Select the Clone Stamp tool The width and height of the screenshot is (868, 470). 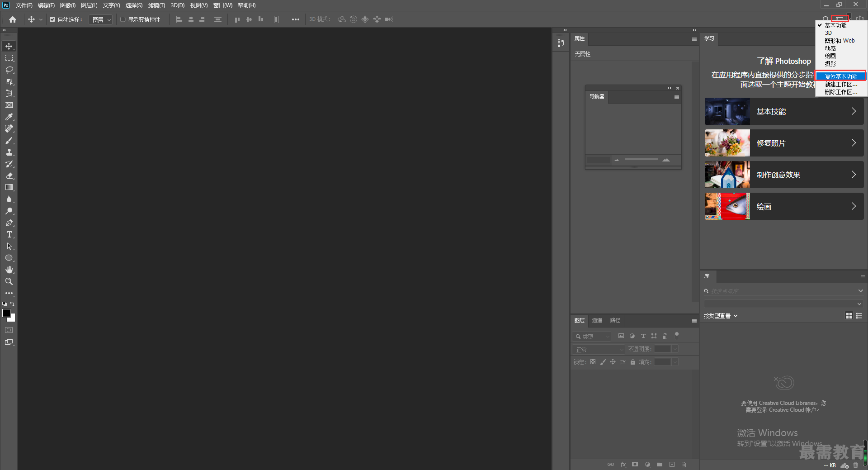(9, 152)
